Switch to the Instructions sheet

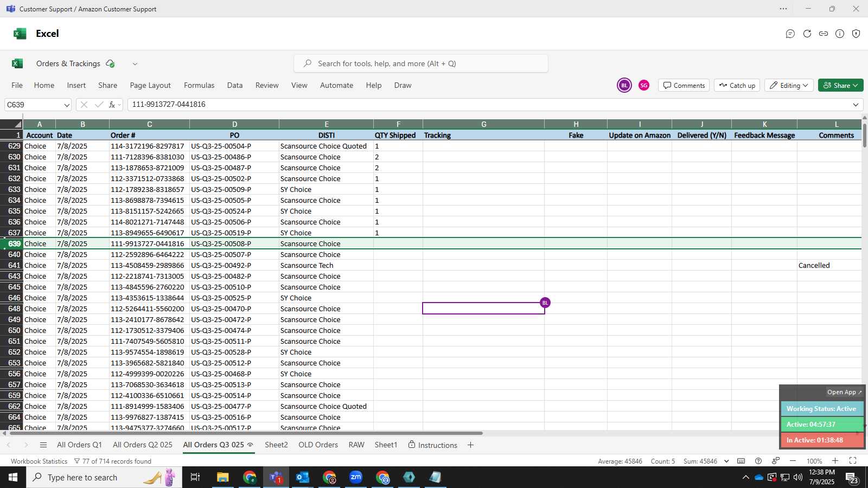point(433,445)
